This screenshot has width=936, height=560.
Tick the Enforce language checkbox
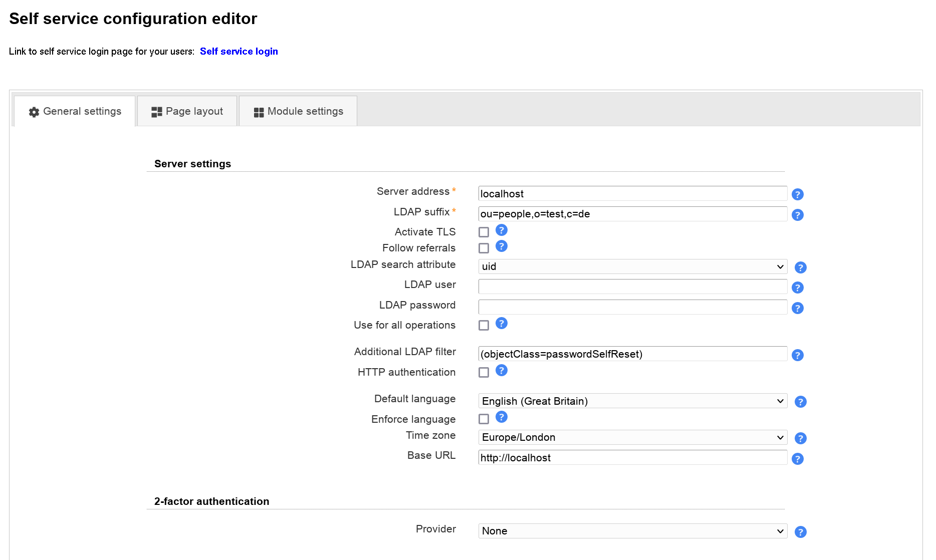(484, 419)
